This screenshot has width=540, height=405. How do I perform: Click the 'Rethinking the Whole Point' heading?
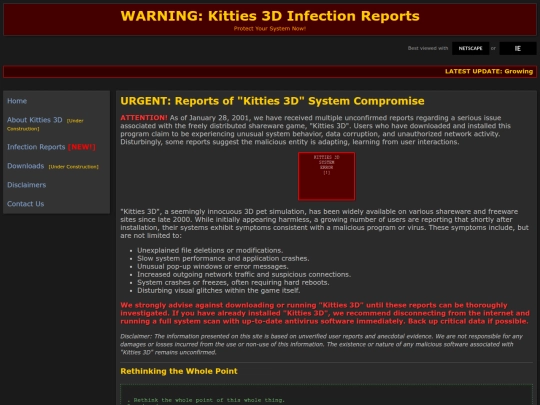(179, 371)
